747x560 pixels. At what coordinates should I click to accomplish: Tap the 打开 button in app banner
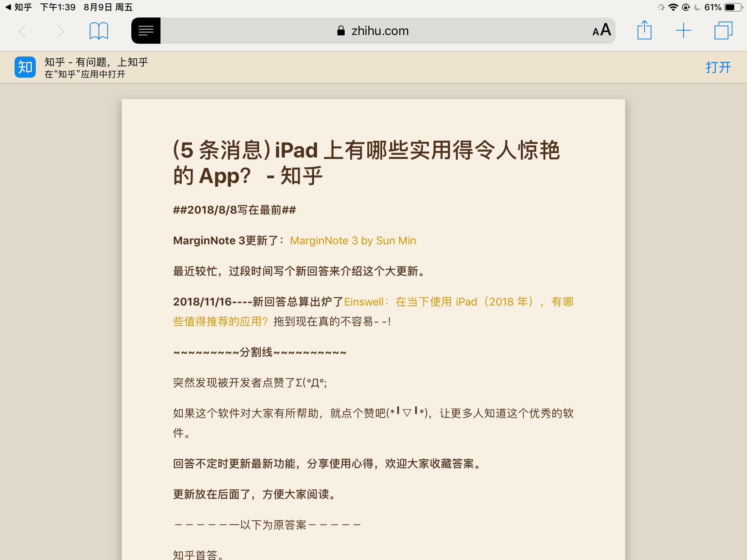718,67
